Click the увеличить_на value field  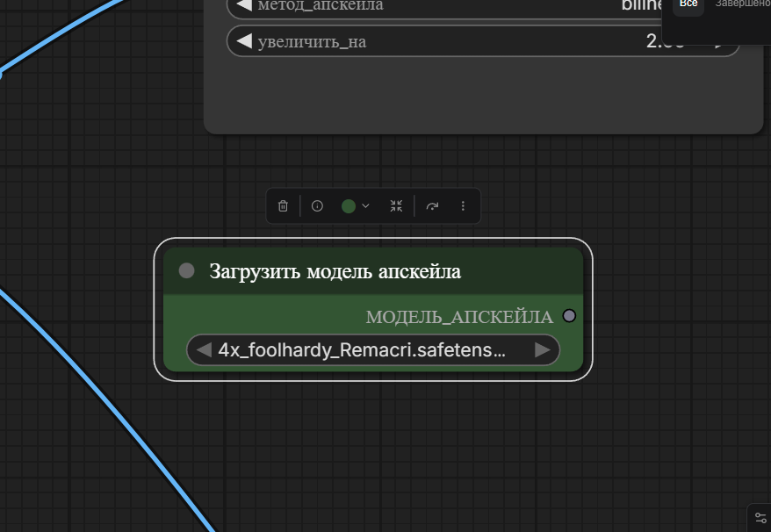[483, 41]
